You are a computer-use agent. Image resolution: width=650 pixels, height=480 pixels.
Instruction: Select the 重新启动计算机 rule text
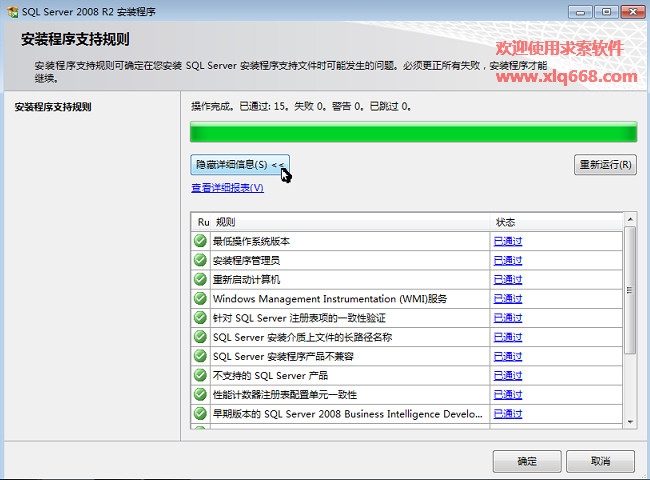[x=246, y=279]
